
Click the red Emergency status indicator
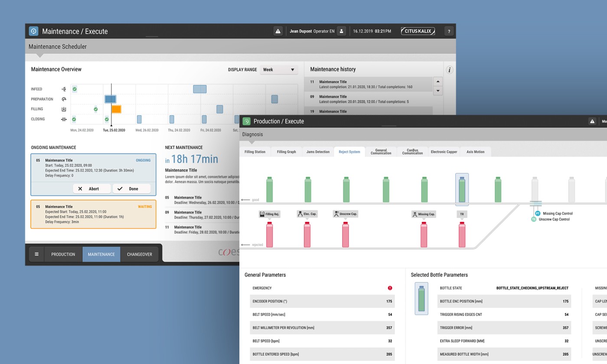tap(390, 288)
